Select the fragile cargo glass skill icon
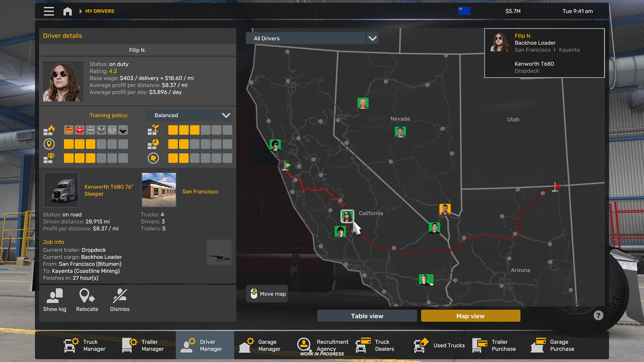Screen dimensions: 644x362 pos(153,130)
